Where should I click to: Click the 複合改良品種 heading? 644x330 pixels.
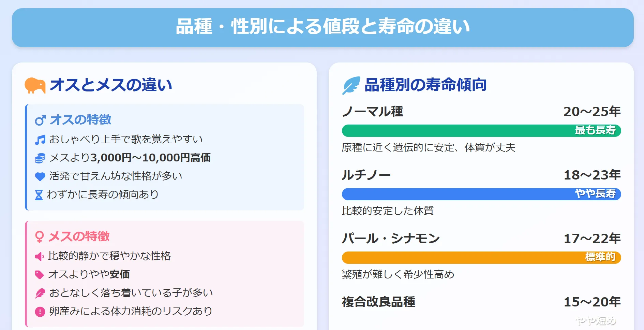(x=378, y=302)
